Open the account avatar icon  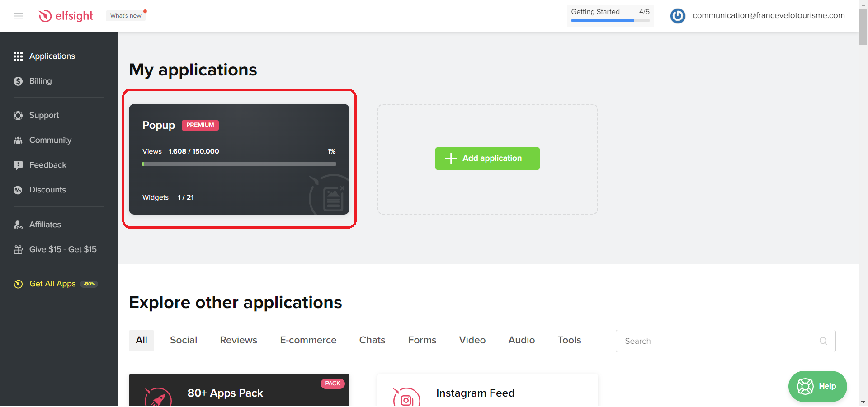point(677,16)
